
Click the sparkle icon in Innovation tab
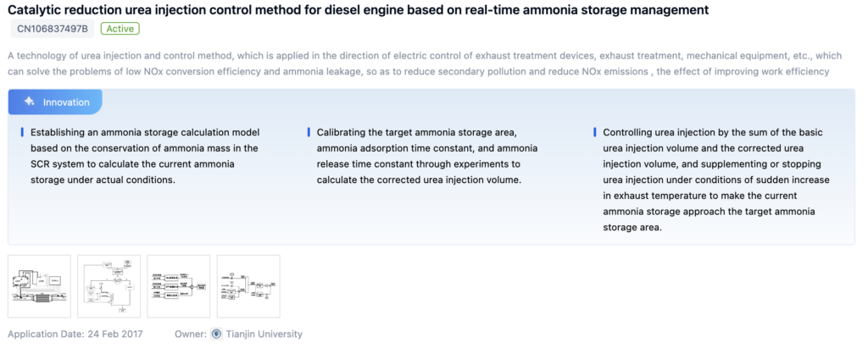coord(30,102)
